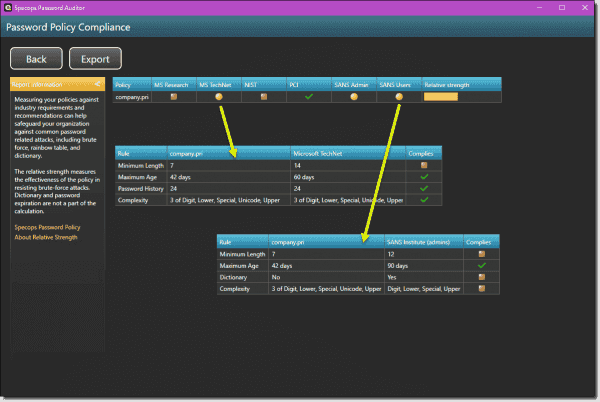Select the company.pri policy row
This screenshot has height=402, width=600.
click(132, 98)
